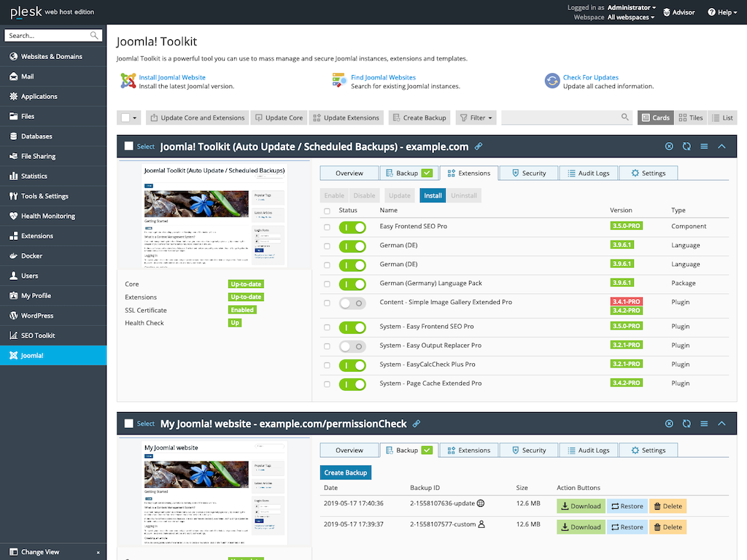
Task: Disable the Easy Frontend SEO Pro extension toggle
Action: pos(352,227)
